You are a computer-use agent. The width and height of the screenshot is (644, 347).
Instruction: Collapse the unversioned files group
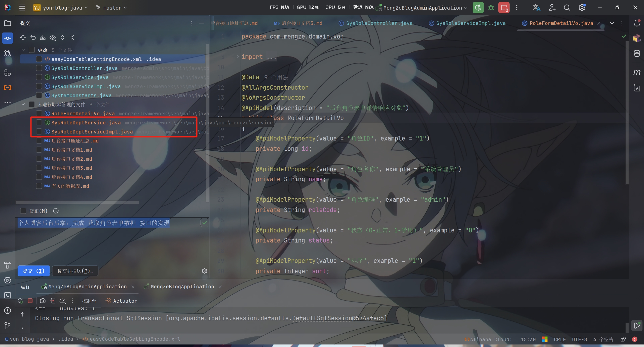coord(23,104)
